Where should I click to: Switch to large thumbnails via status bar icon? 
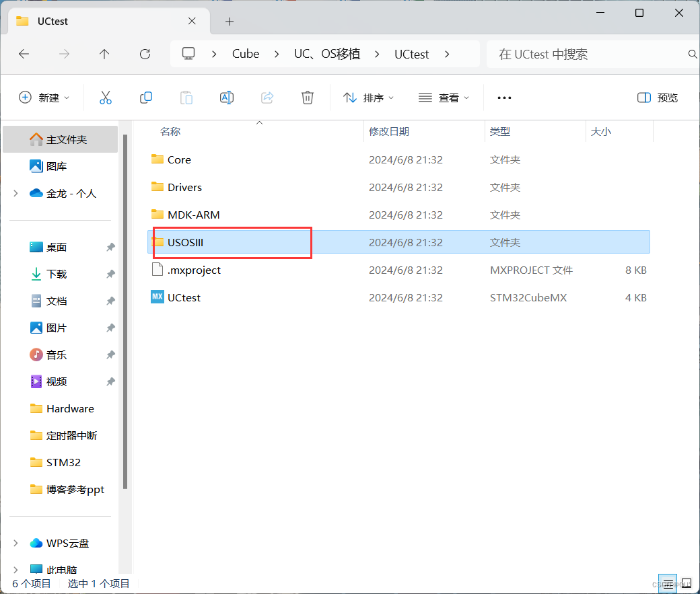tap(686, 583)
